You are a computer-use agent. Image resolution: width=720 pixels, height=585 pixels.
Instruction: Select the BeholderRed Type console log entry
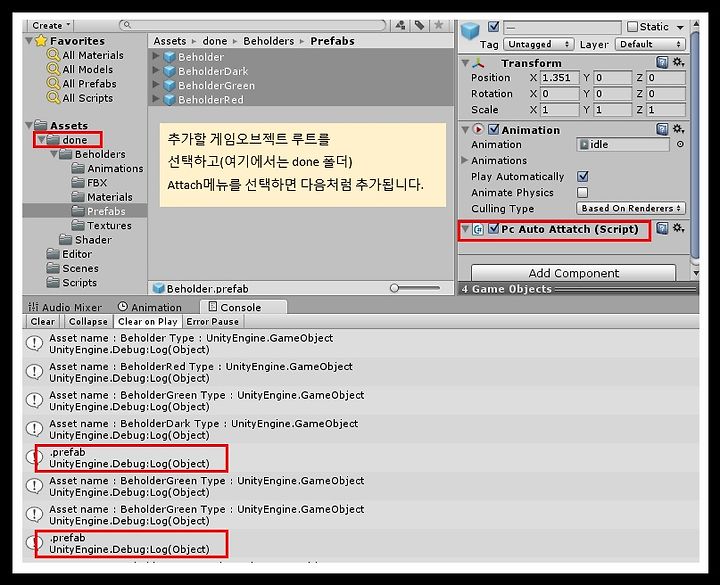click(361, 372)
